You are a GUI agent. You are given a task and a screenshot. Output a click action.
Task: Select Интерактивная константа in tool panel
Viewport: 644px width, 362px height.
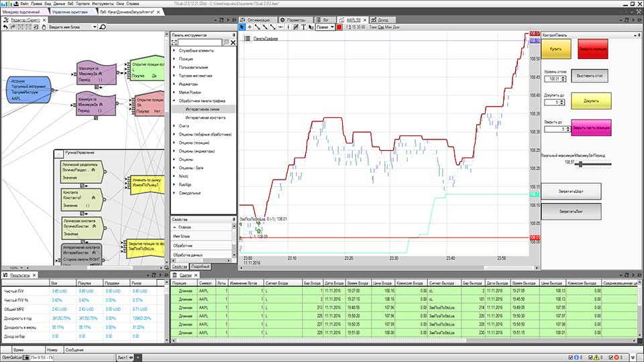click(x=205, y=117)
